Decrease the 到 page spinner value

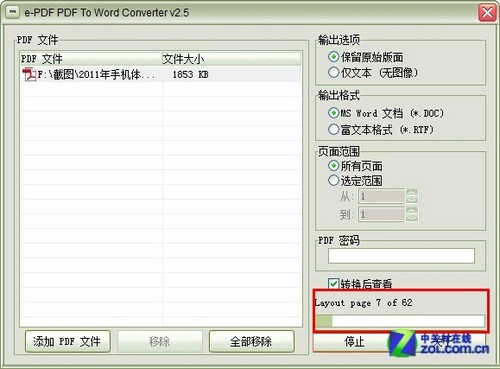[x=412, y=218]
